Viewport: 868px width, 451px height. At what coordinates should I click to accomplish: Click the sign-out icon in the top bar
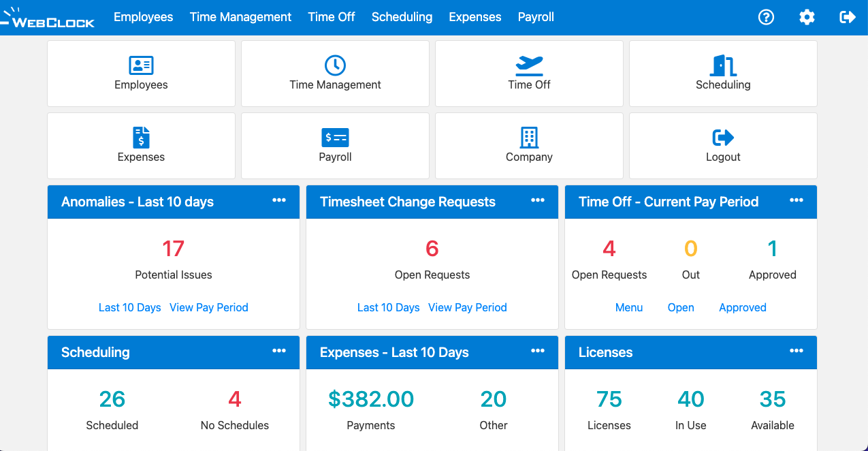pos(848,17)
